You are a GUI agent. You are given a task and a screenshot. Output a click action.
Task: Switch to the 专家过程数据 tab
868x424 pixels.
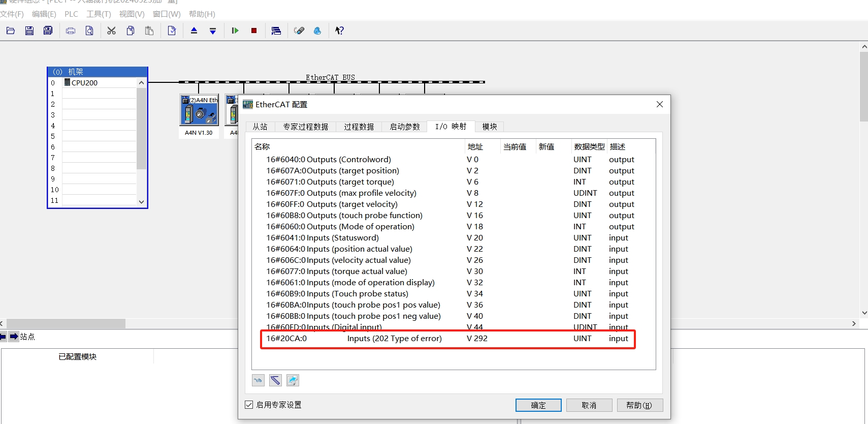click(306, 127)
